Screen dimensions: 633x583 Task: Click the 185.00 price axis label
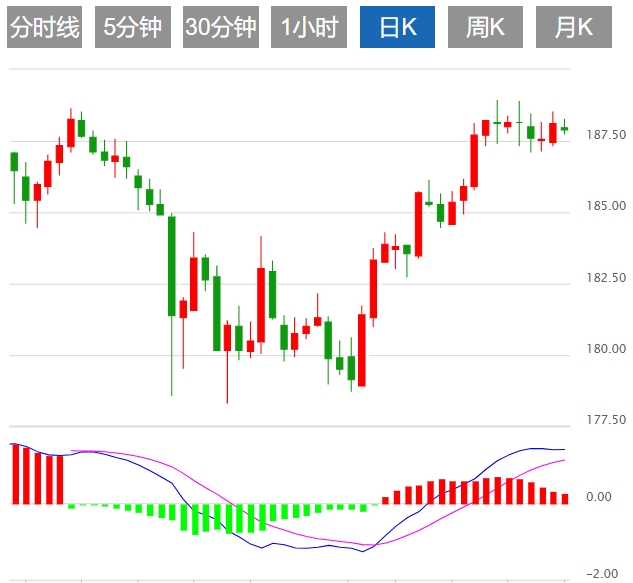click(606, 206)
